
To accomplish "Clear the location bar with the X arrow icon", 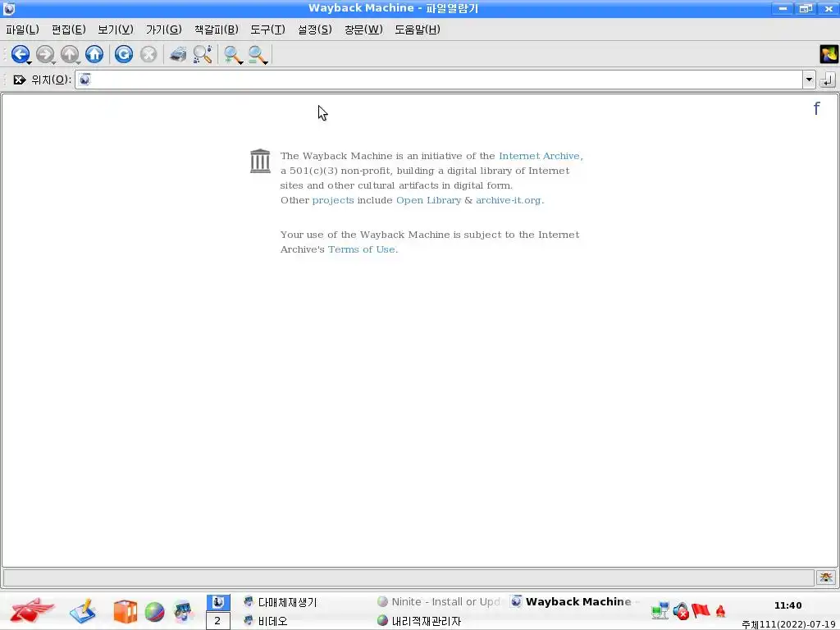I will (x=20, y=80).
